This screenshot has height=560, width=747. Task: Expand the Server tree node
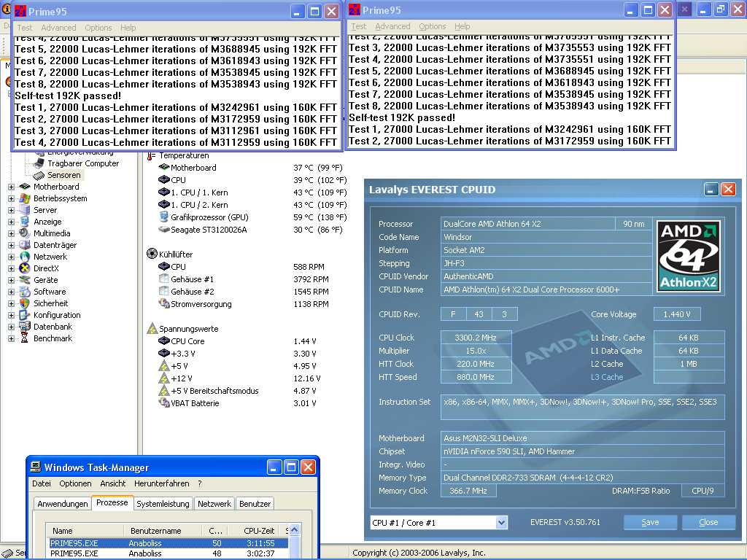(12, 210)
